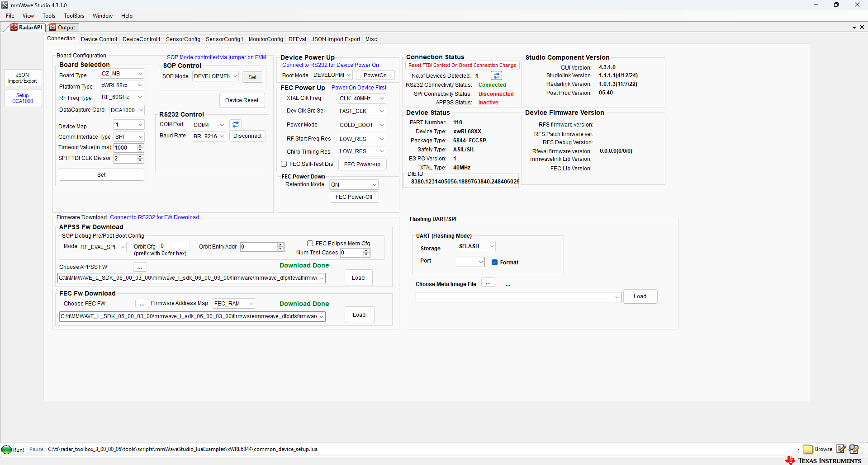The width and height of the screenshot is (868, 465).
Task: Click the green Run! script icon
Action: click(x=7, y=450)
